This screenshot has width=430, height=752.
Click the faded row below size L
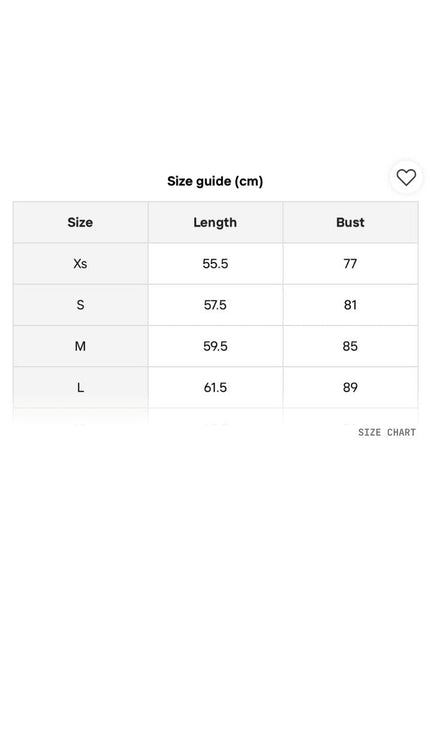pos(215,416)
